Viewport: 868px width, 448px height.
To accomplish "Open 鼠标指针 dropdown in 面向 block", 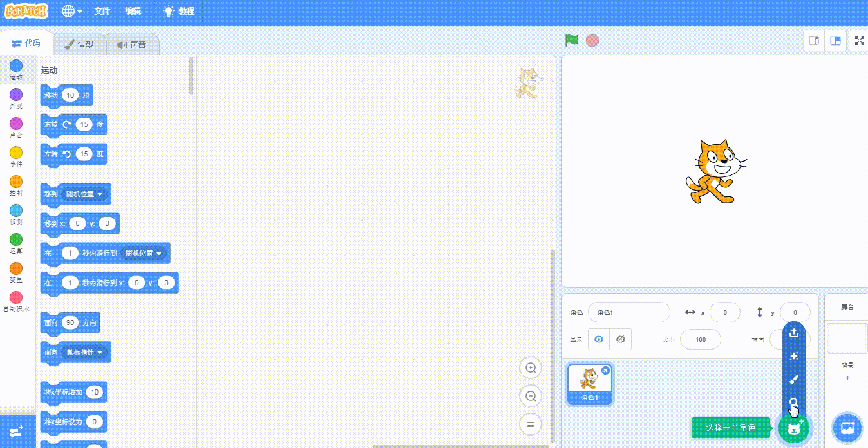I will (x=84, y=352).
